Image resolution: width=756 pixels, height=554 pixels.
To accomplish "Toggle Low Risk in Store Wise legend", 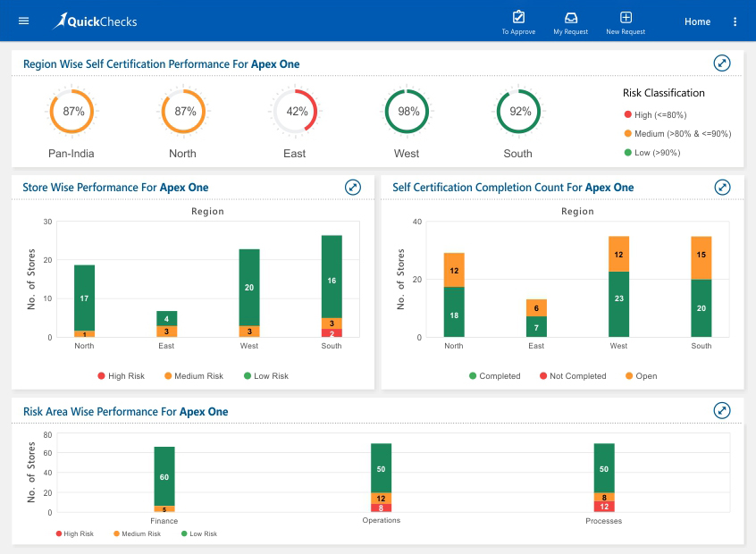I will (x=266, y=376).
